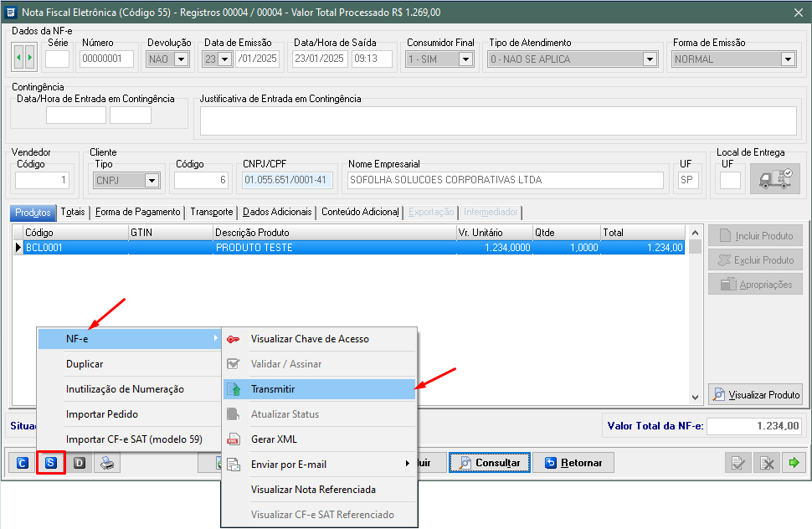
Task: Click the Gerar XML menu entry
Action: (x=274, y=439)
